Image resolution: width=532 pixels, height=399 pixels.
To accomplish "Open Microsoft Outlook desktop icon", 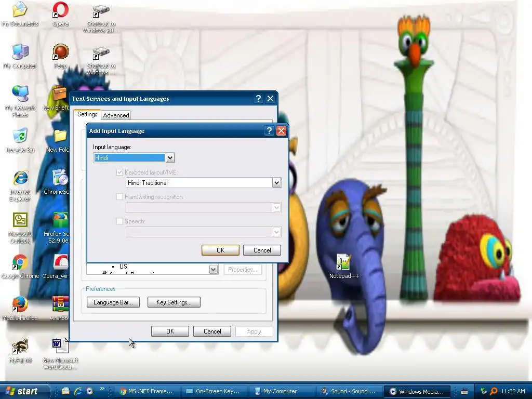I will [20, 228].
